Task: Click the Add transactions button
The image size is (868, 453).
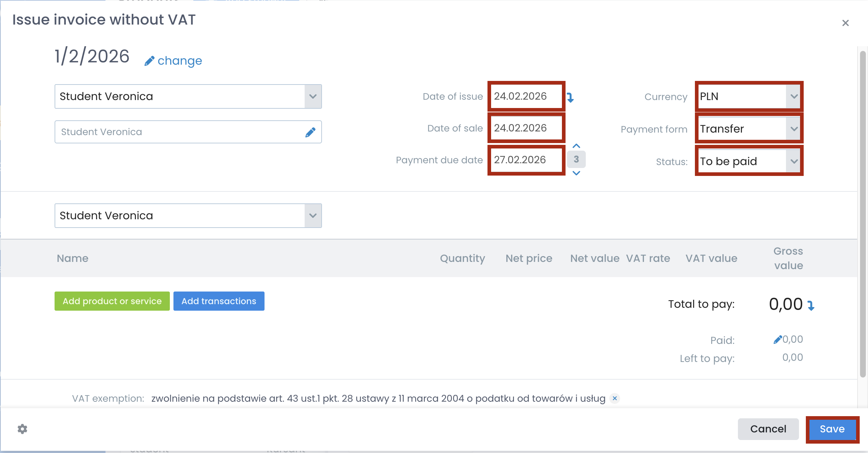Action: [x=219, y=301]
